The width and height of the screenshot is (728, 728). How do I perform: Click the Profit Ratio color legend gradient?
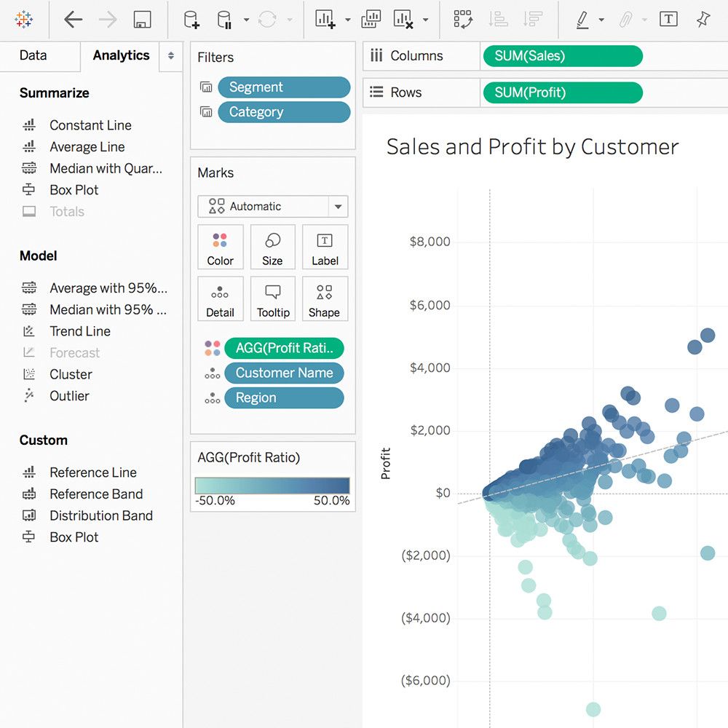pyautogui.click(x=272, y=486)
